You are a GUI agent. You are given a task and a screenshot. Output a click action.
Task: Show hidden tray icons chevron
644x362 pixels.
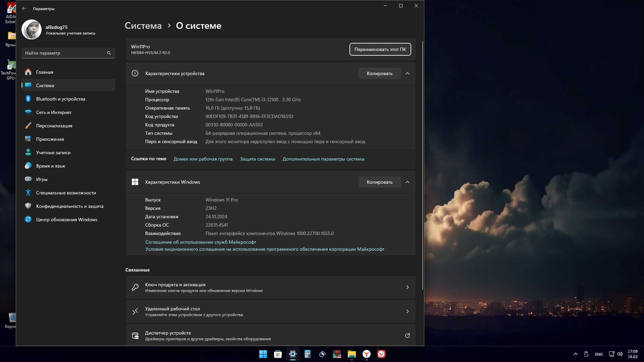(x=576, y=354)
